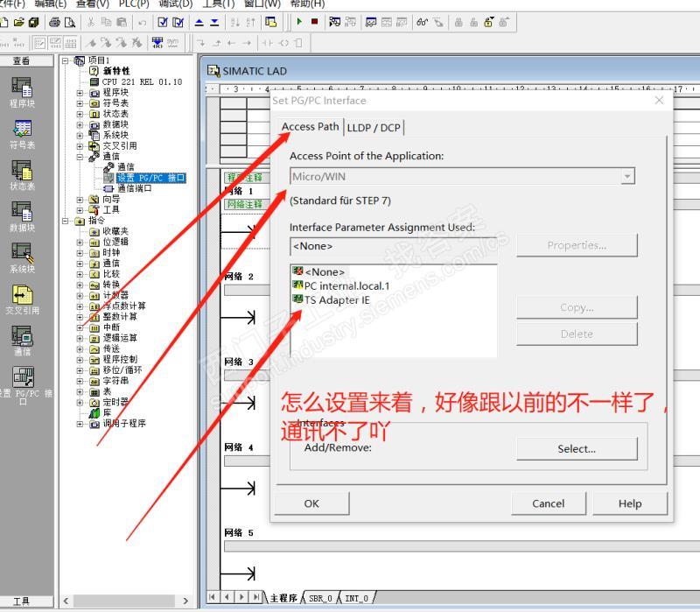Toggle chart status icon in the toolbar
This screenshot has height=612, width=700.
[x=371, y=22]
